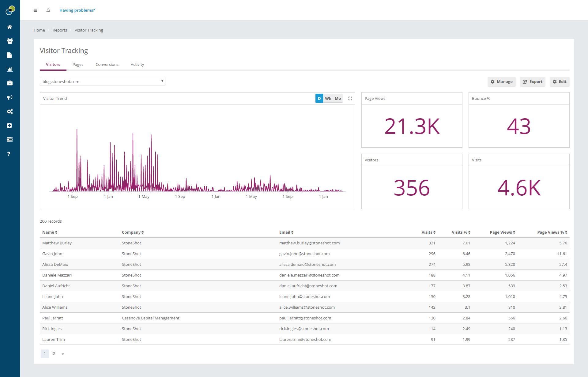Go to page 2 of records
The image size is (588, 377).
pyautogui.click(x=54, y=354)
